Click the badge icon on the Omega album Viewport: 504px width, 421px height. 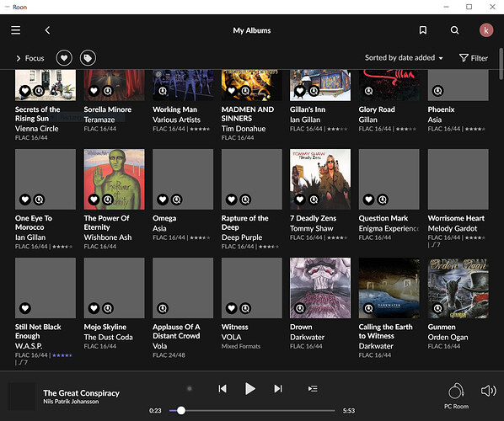pos(176,200)
